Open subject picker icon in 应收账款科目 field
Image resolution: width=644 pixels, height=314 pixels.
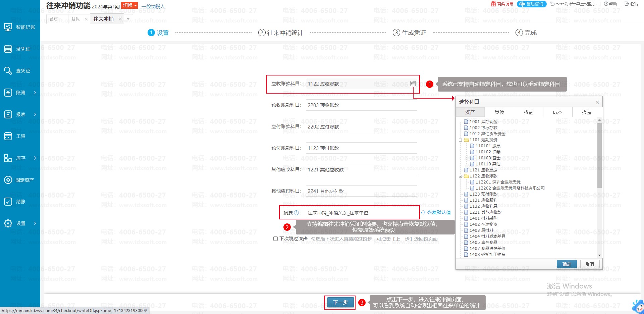pos(413,84)
